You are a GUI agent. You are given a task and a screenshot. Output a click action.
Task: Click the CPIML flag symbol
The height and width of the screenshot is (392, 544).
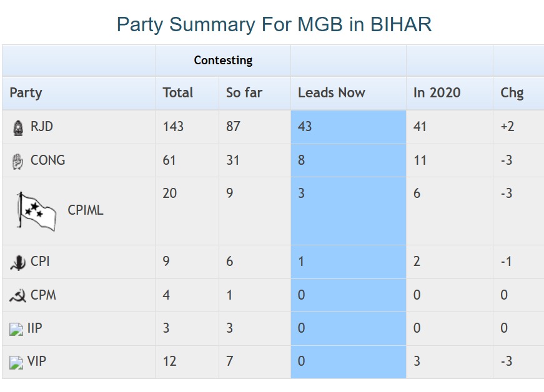(x=36, y=211)
